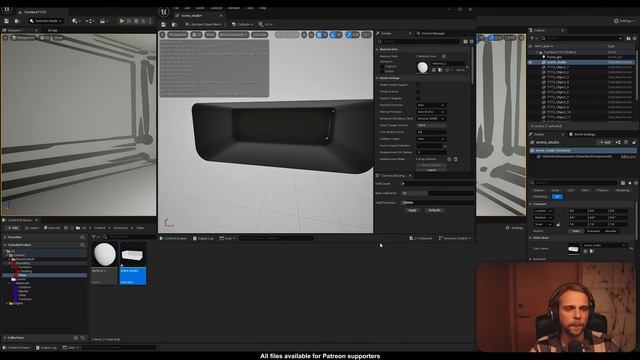Toggle grid snapping in mesh editor viewport
Viewport: 640px width, 360px height.
[x=320, y=35]
